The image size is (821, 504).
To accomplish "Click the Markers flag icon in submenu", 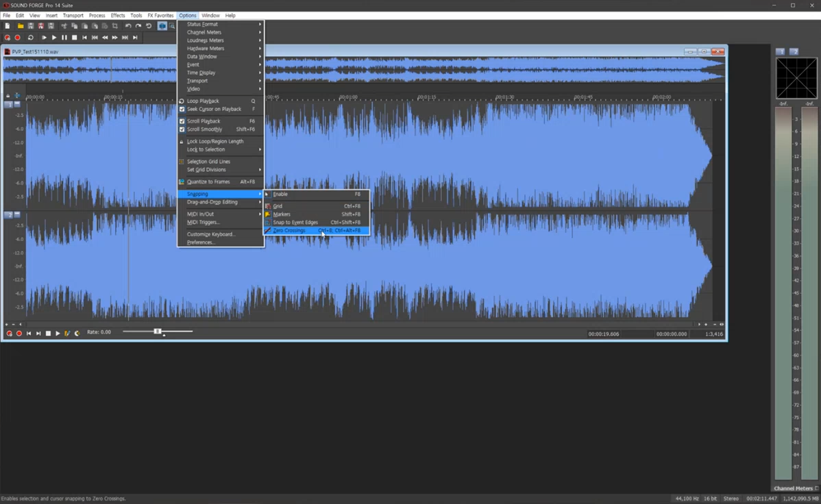I will tap(268, 214).
